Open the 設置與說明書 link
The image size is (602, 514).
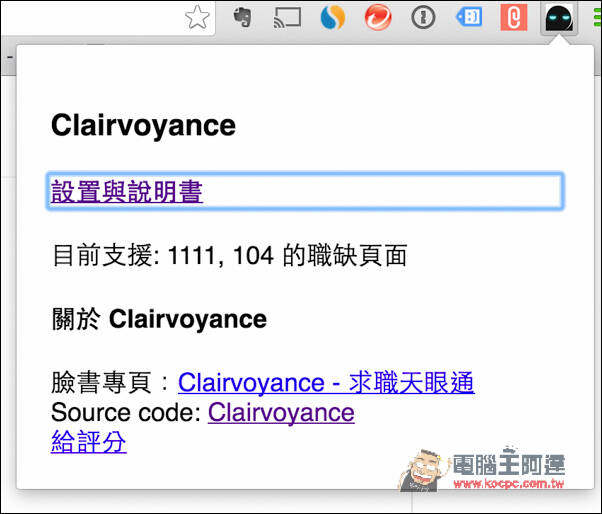click(x=127, y=191)
